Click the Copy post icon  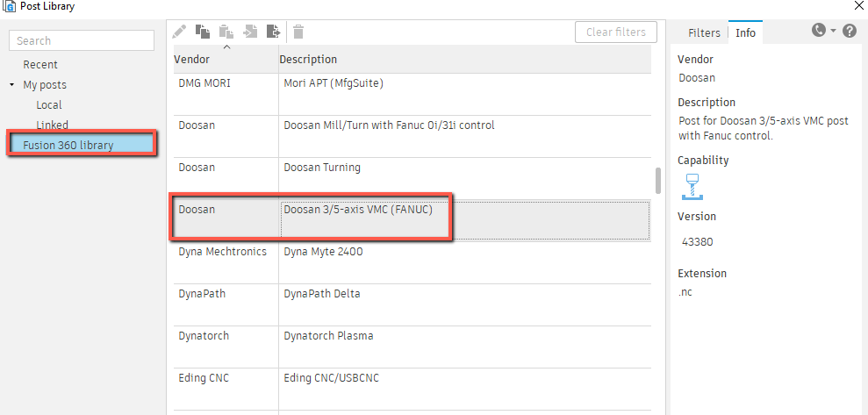(203, 32)
